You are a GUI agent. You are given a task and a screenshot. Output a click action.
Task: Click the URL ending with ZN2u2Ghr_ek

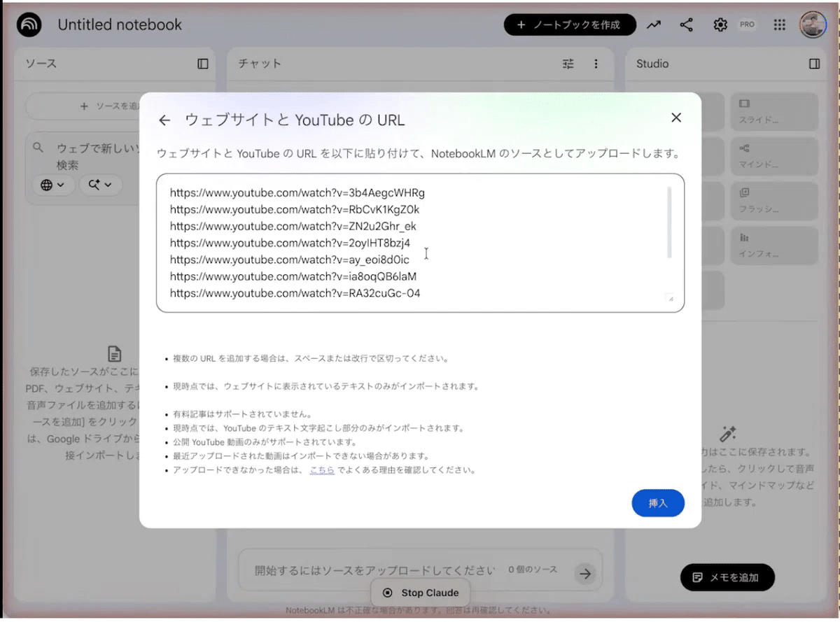click(x=293, y=226)
